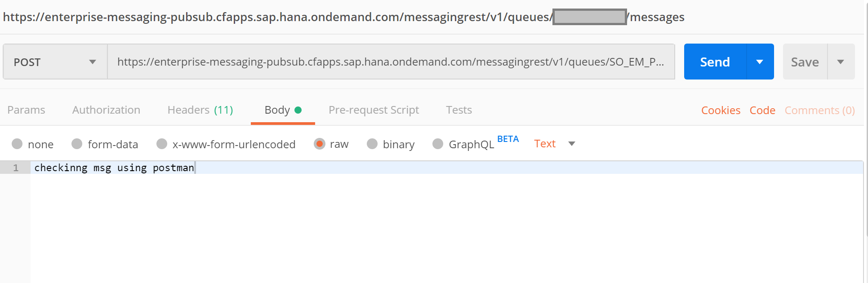Viewport: 868px width, 283px height.
Task: Click the request title URL text
Action: 343,17
